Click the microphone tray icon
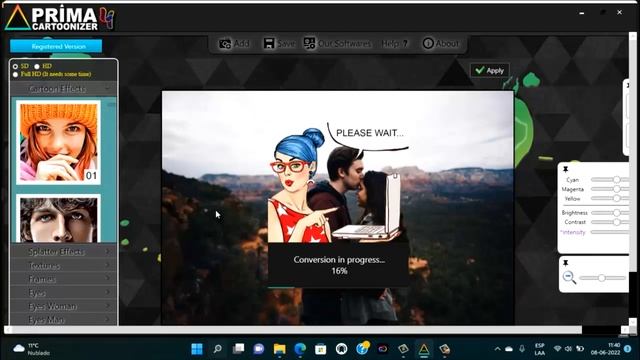Viewport: 640px width, 360px height. click(x=522, y=349)
